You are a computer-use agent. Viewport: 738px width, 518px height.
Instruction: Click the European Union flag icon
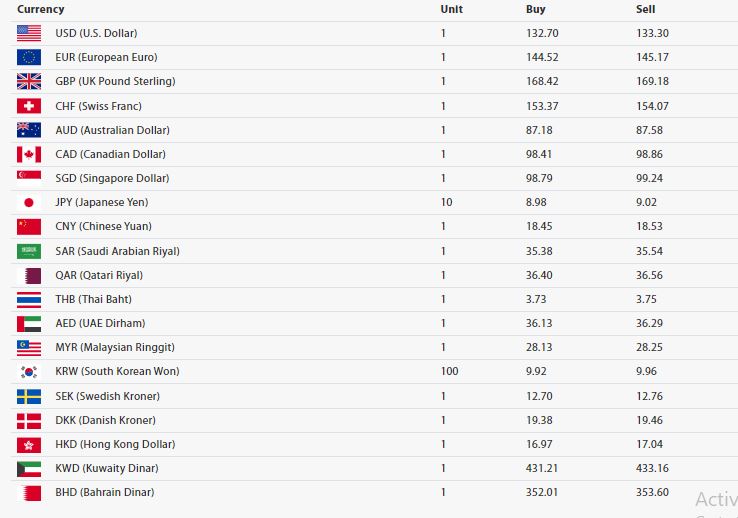click(28, 57)
